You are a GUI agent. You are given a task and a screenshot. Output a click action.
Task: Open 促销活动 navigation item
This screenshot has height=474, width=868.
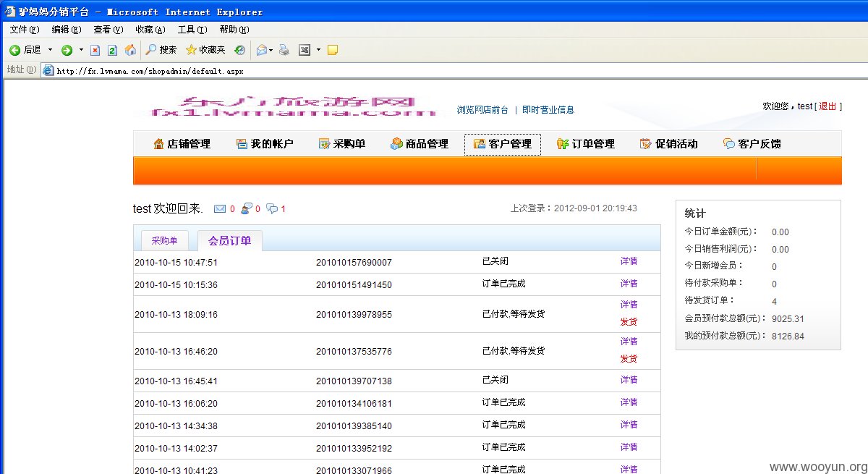tap(669, 144)
